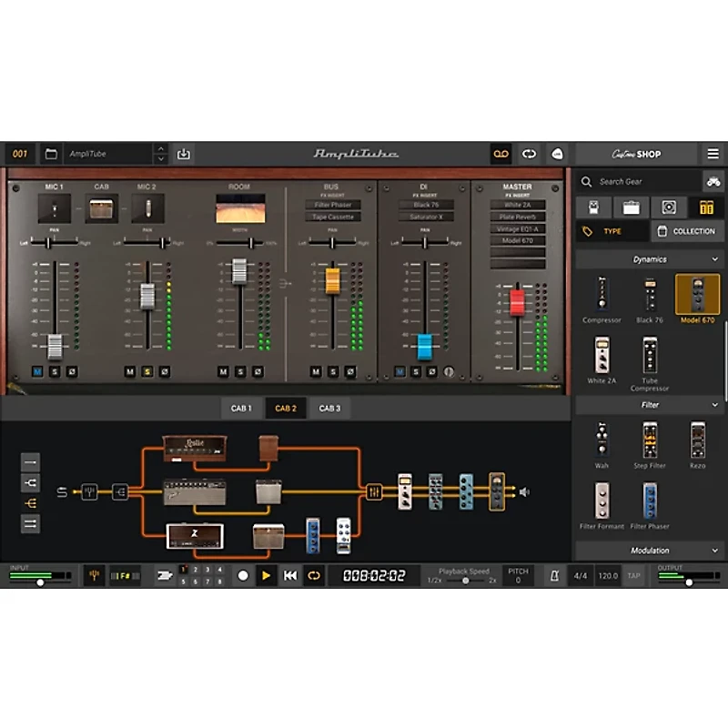728x728 pixels.
Task: Click the tuner icon in the bottom bar
Action: click(x=96, y=575)
